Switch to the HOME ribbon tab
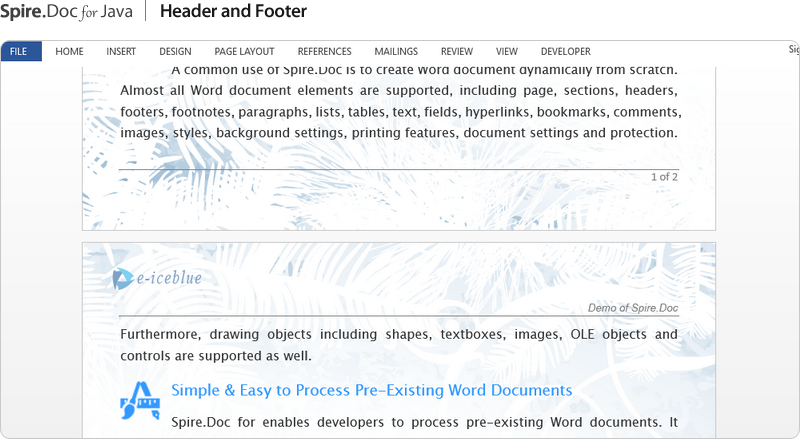This screenshot has width=800, height=440. click(69, 52)
